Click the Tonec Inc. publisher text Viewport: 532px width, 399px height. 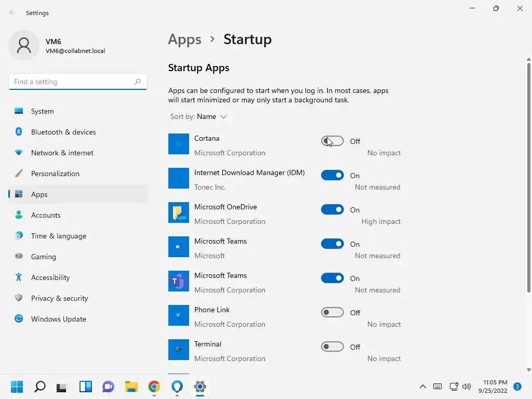point(210,187)
